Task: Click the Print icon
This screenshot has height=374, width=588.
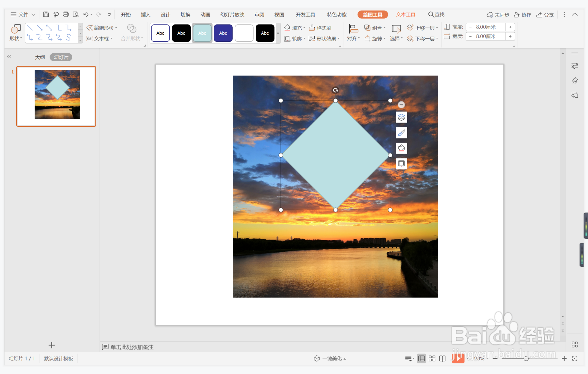Action: pos(66,14)
